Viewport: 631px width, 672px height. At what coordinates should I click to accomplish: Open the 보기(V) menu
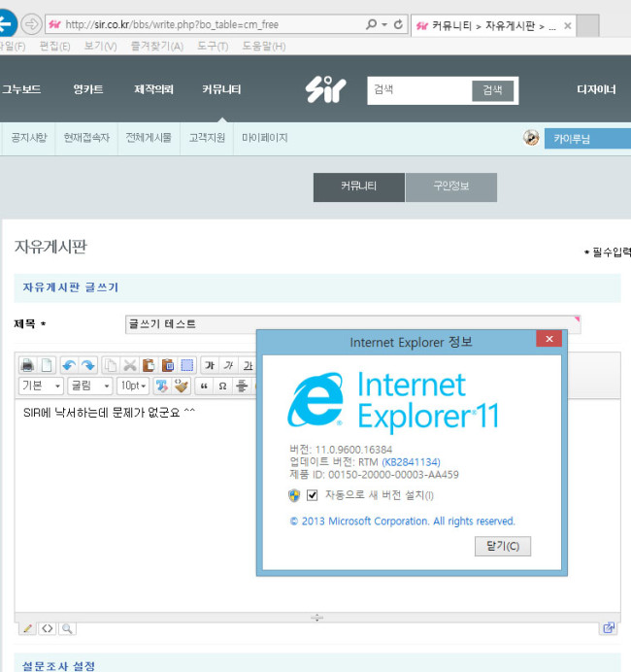pyautogui.click(x=101, y=47)
